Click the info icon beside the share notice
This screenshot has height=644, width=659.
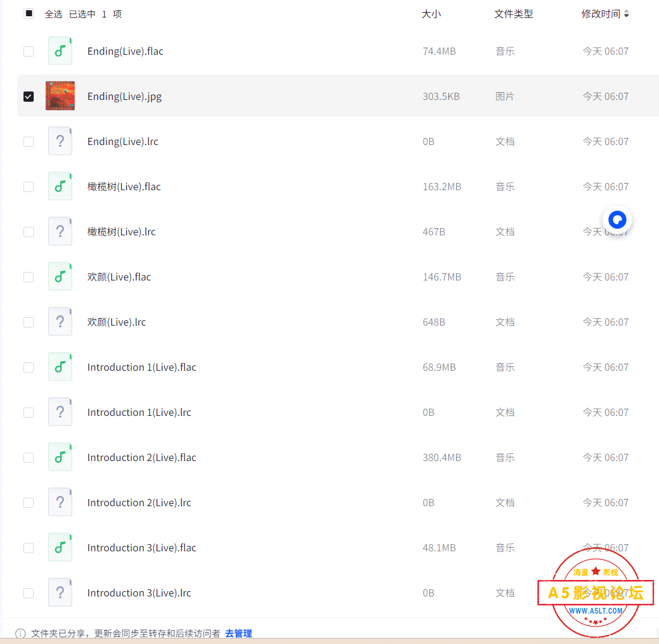(x=20, y=634)
